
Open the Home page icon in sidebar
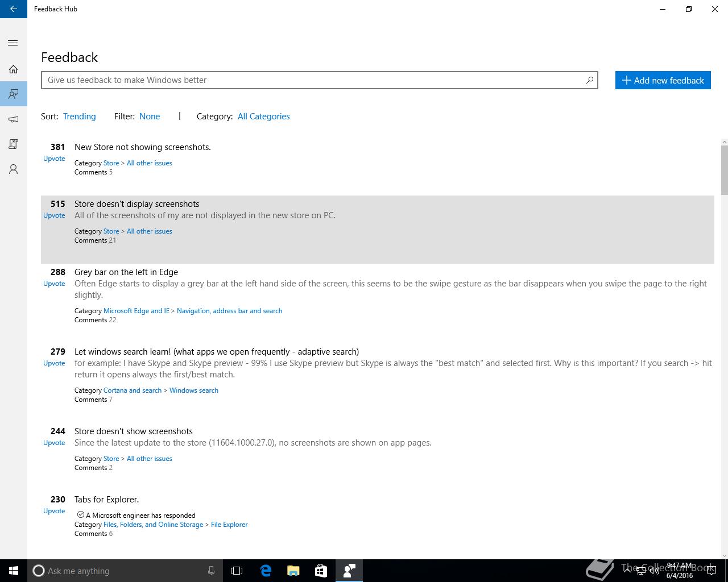(x=14, y=69)
